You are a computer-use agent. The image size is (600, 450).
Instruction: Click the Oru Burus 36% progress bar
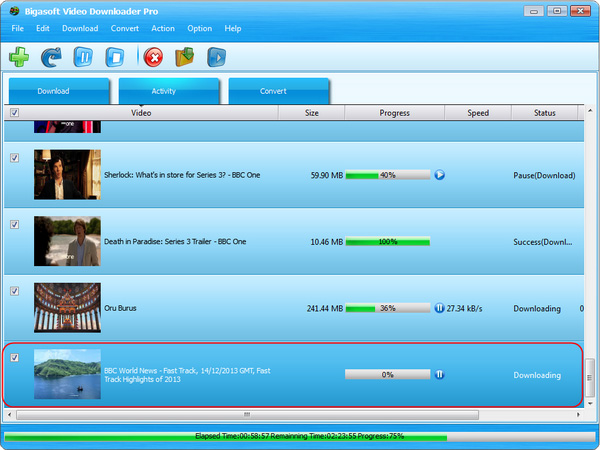click(388, 308)
